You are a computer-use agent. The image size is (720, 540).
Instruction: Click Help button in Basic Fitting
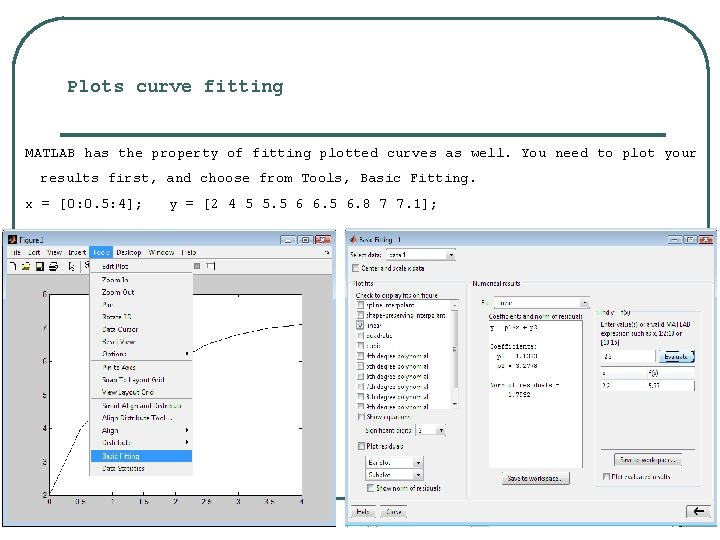(x=363, y=512)
